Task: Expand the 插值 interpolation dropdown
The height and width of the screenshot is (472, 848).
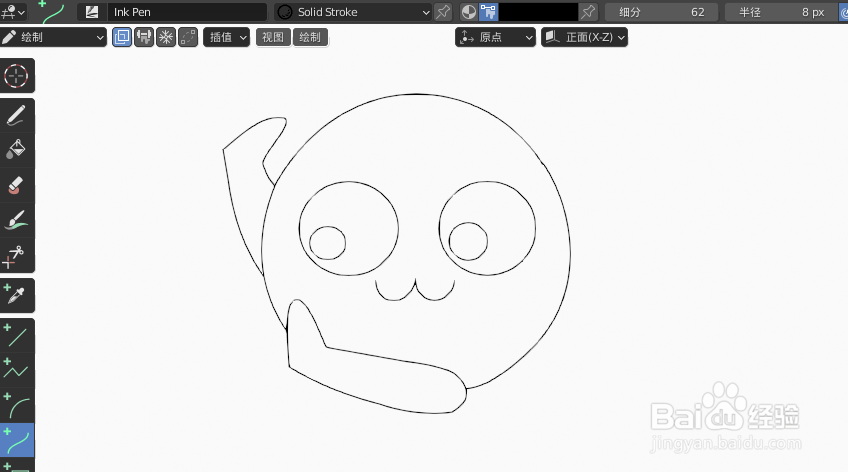Action: 227,37
